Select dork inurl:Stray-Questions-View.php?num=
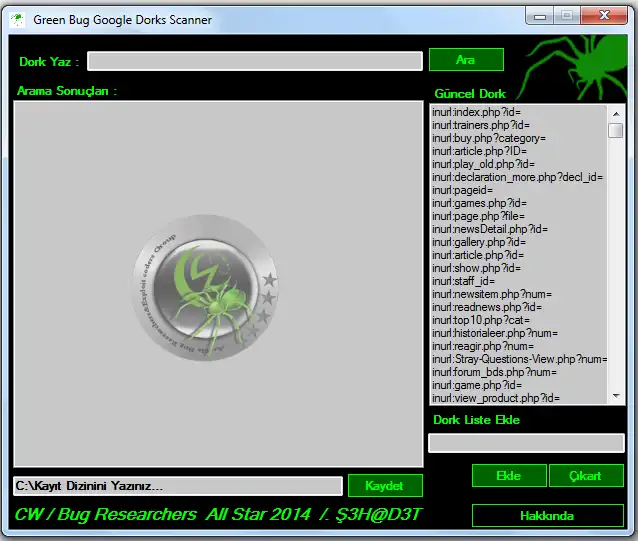 click(520, 359)
